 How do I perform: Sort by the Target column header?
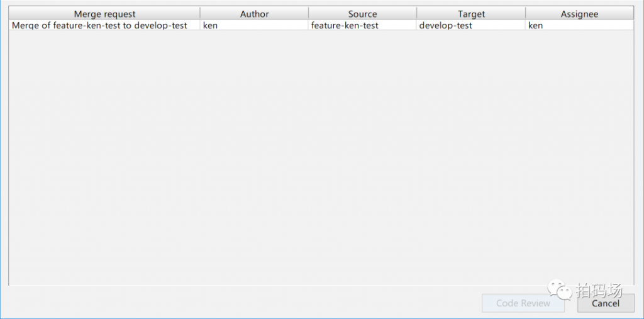[471, 14]
